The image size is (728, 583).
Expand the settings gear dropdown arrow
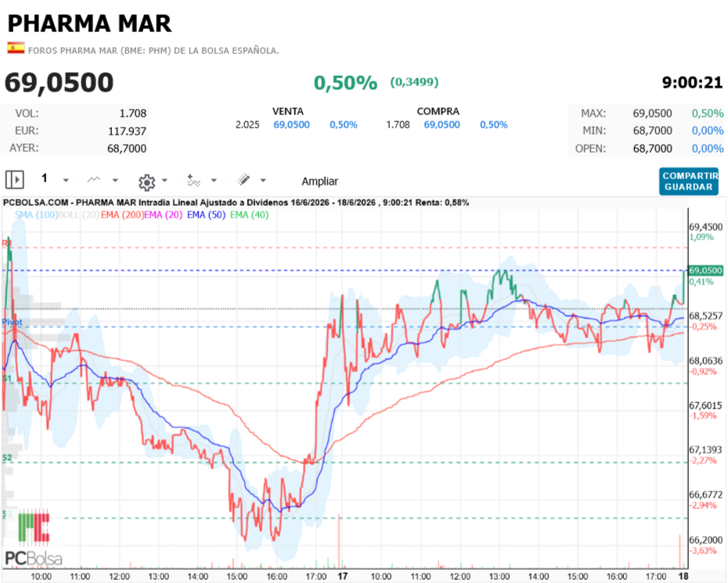164,180
